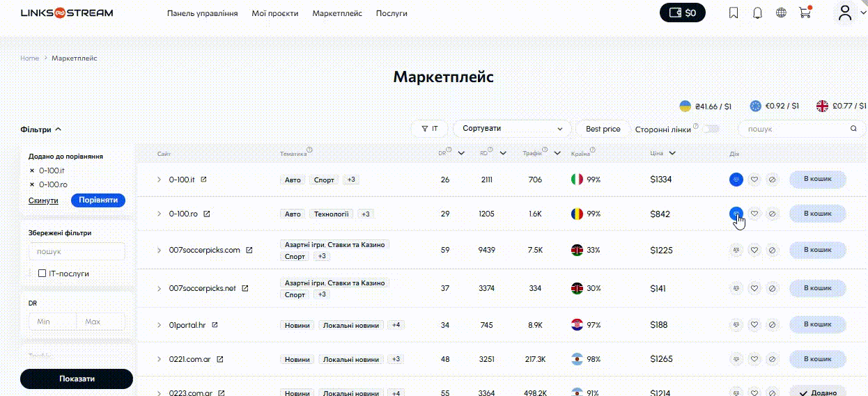This screenshot has width=868, height=396.
Task: Collapse the Фільтри panel
Action: [41, 129]
